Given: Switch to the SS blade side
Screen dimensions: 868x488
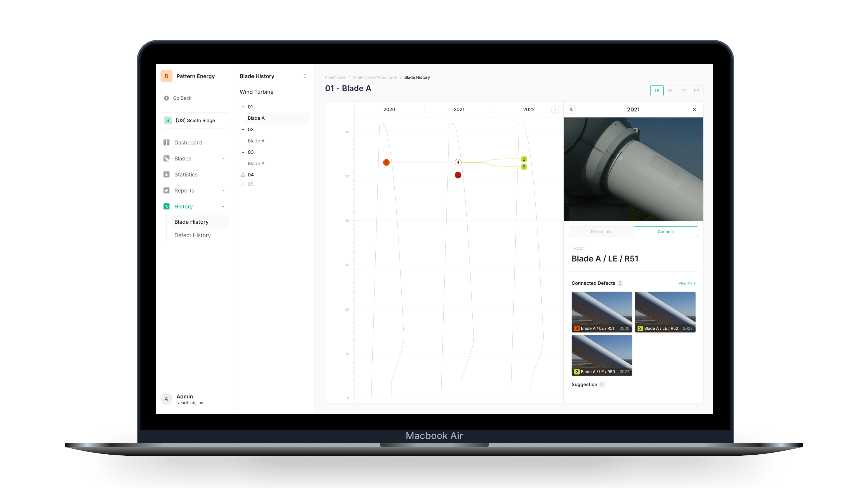Looking at the screenshot, I should pos(670,91).
